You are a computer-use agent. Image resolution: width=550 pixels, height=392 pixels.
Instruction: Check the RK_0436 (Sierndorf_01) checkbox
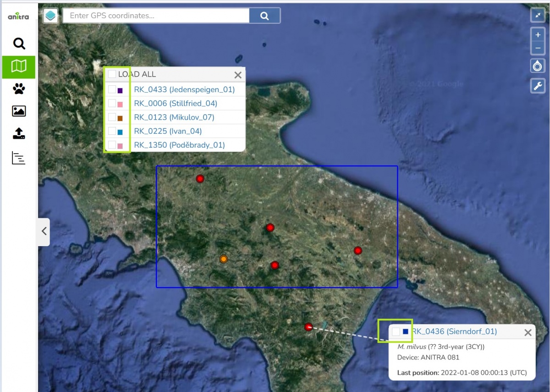point(396,331)
